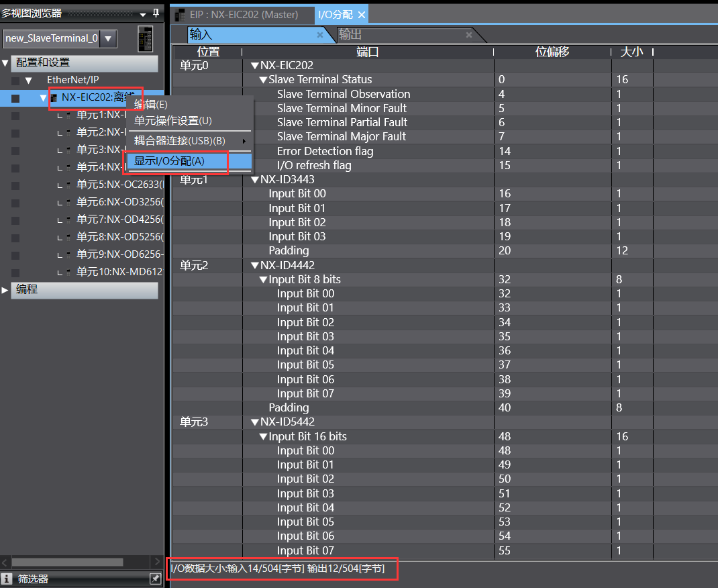
Task: Click the filter panel info icon
Action: coord(7,579)
